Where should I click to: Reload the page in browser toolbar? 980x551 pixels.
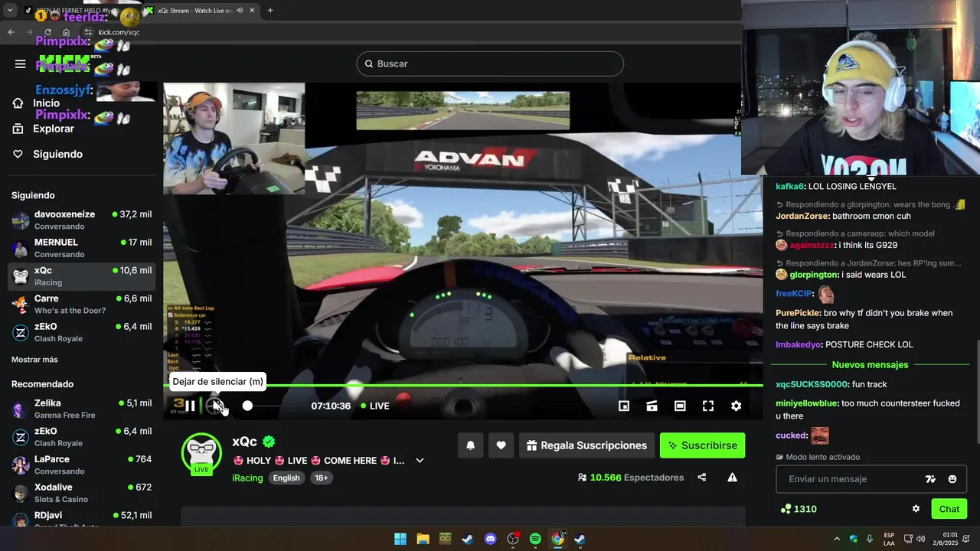[x=47, y=32]
